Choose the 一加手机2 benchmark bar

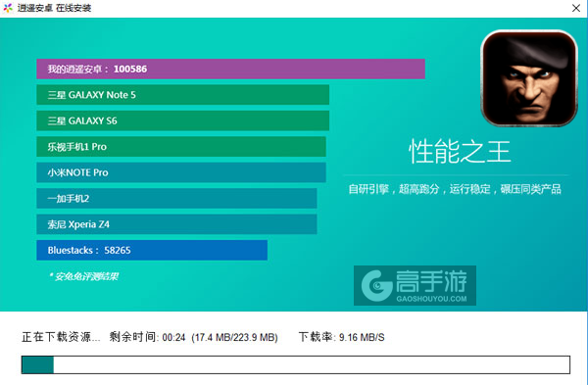pos(176,198)
